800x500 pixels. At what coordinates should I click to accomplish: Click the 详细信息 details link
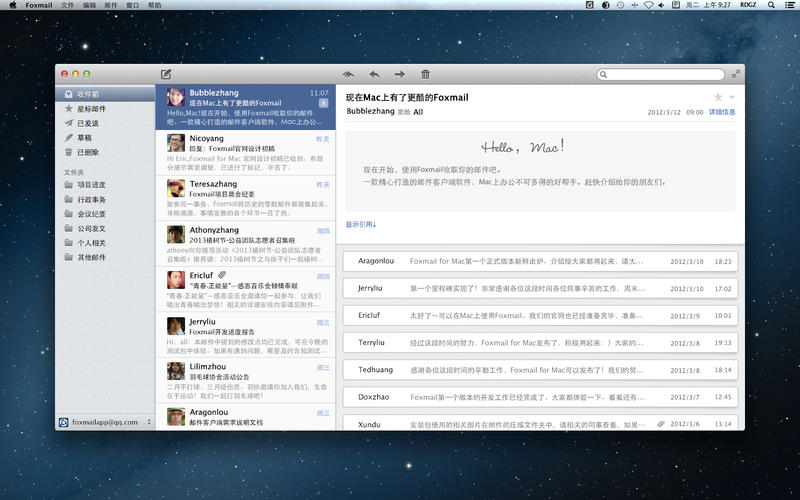(x=722, y=112)
